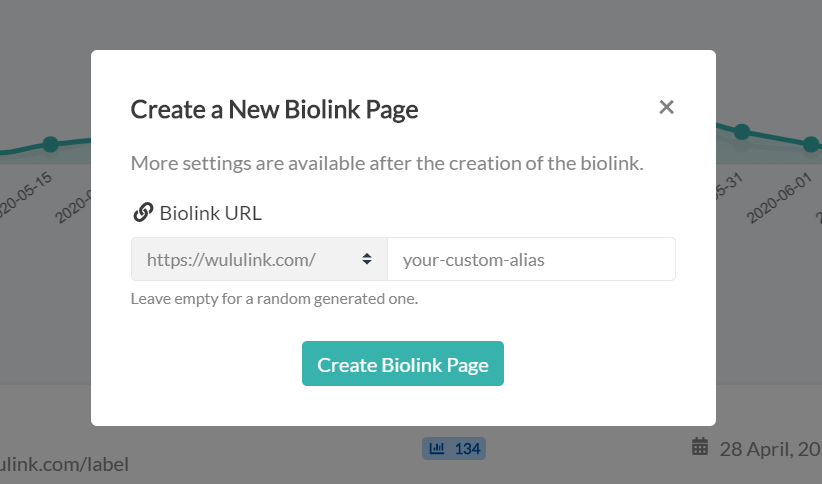
Task: Click the up-down arrows in domain selector
Action: pos(367,259)
